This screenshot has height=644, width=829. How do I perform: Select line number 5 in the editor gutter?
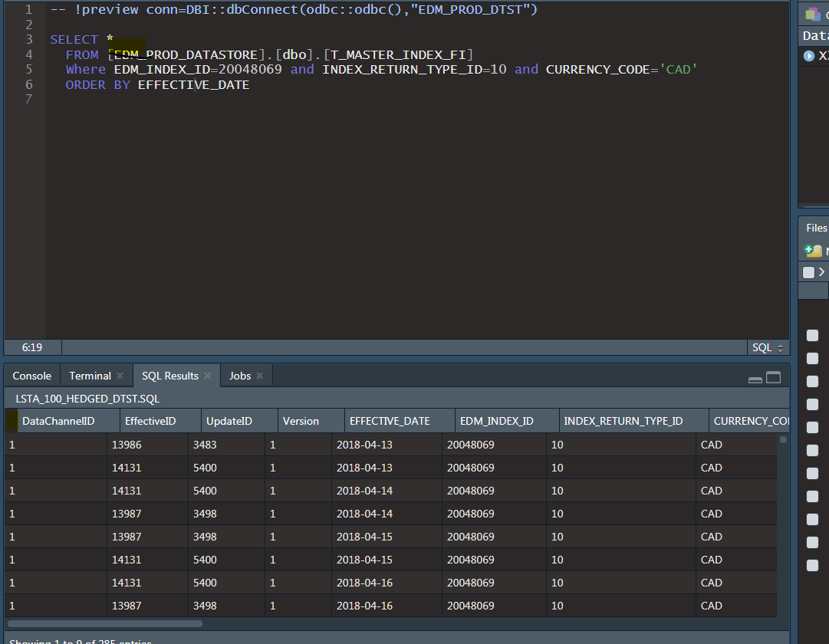[28, 69]
